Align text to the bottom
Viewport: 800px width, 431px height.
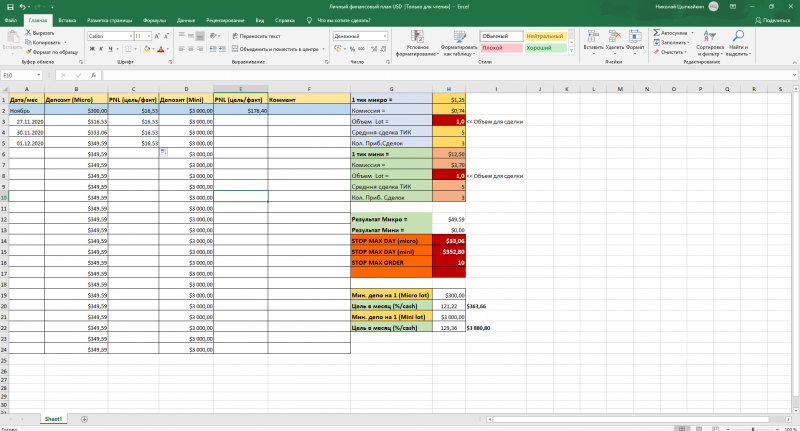click(x=200, y=36)
